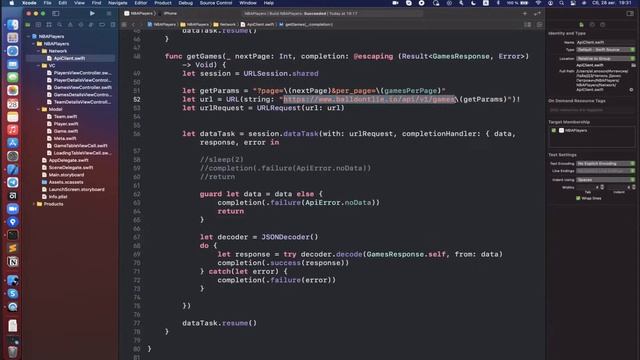Choose file location with the folder icon
The width and height of the screenshot is (640, 360).
(x=633, y=65)
